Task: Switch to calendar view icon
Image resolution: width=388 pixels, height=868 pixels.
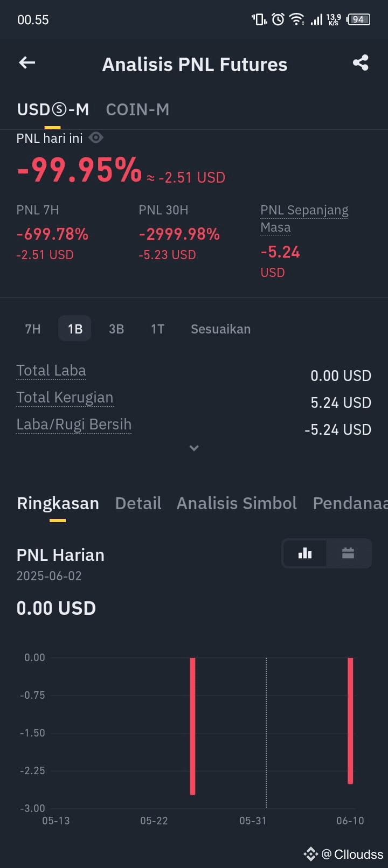Action: [x=348, y=553]
